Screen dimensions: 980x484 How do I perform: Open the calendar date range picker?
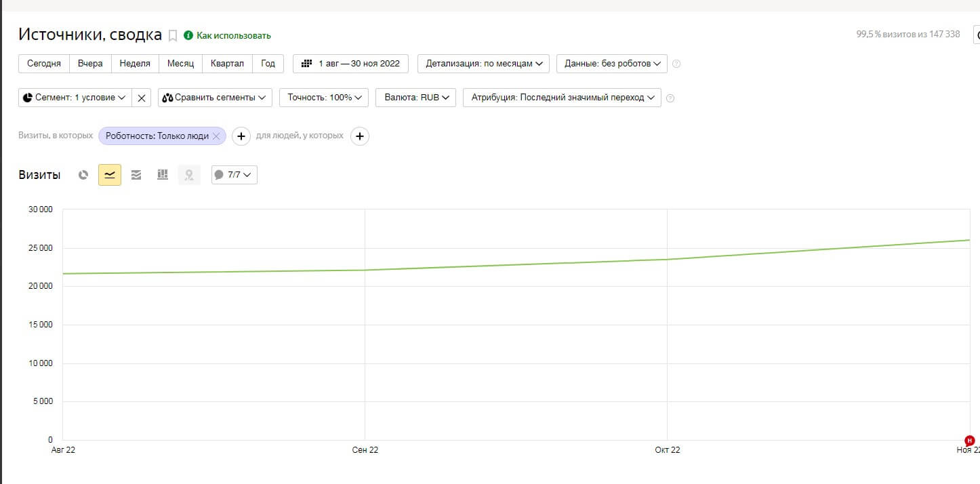click(x=350, y=64)
